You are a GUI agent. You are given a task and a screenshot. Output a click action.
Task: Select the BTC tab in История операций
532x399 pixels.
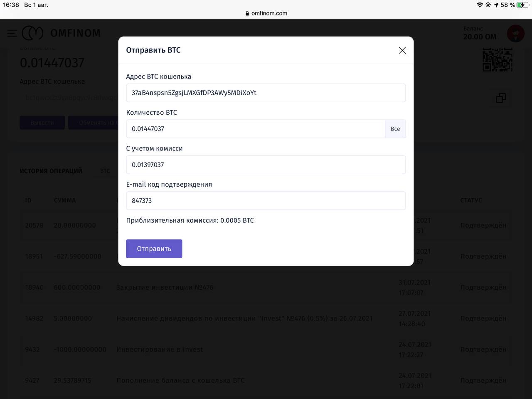[x=105, y=171]
